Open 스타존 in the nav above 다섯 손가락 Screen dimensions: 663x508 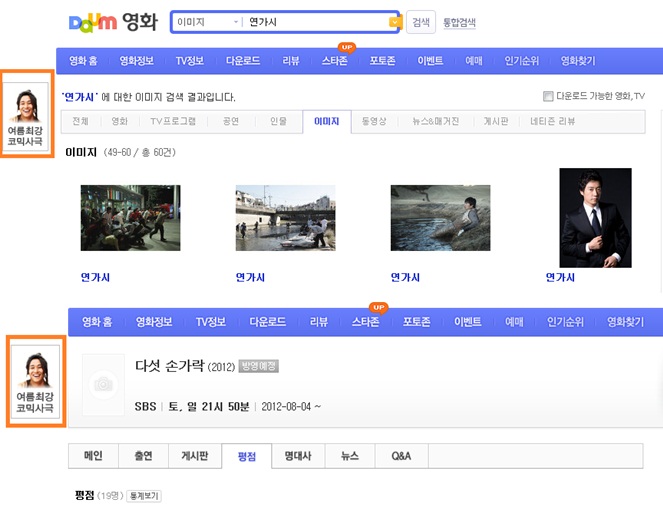[366, 322]
